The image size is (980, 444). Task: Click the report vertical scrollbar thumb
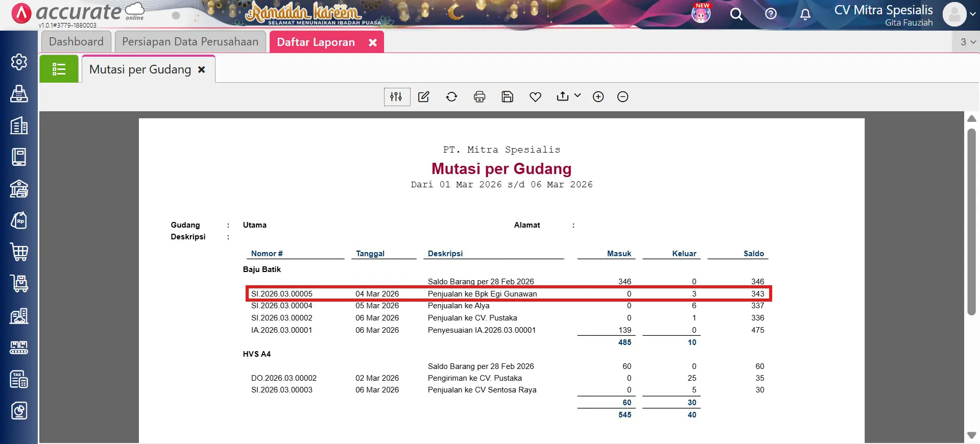[x=971, y=222]
